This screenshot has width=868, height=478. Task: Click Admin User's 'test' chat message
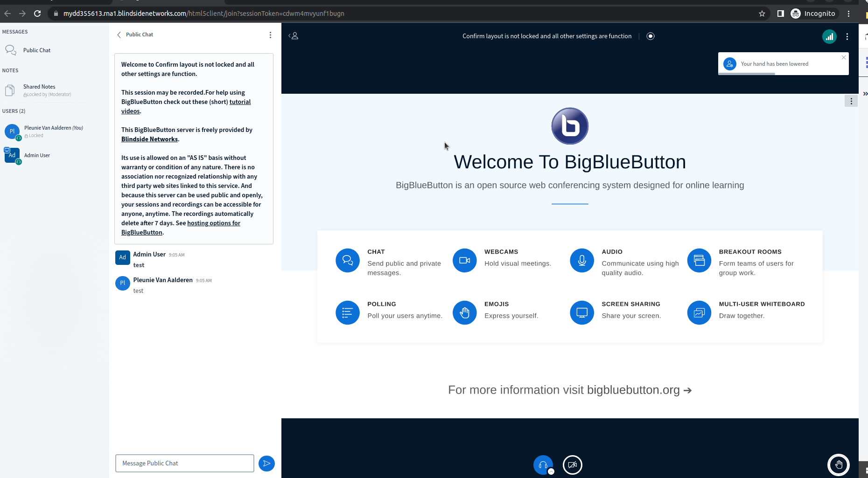tap(139, 265)
